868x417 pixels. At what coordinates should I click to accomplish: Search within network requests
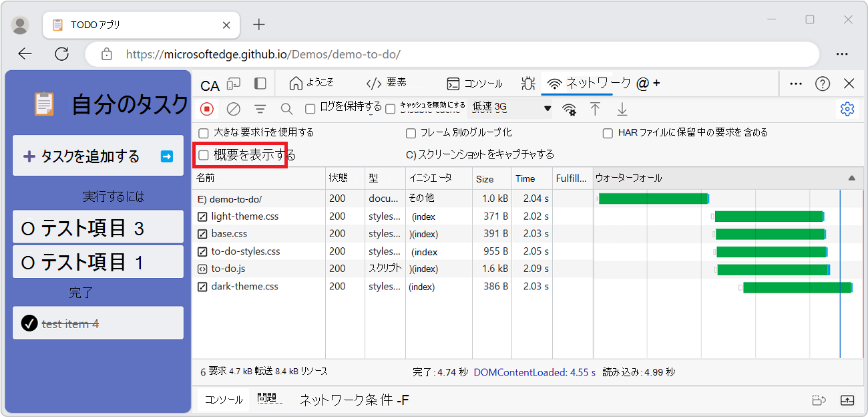[285, 108]
